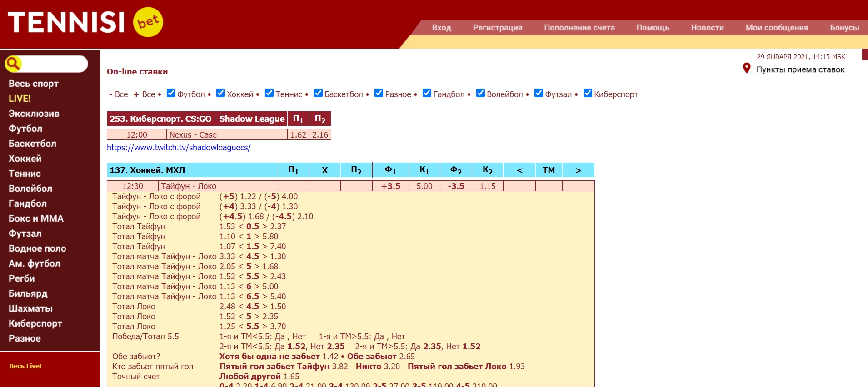The width and height of the screenshot is (868, 387).
Task: Select 'Пятый гол забьет Тайфун' 3.82
Action: 340,367
